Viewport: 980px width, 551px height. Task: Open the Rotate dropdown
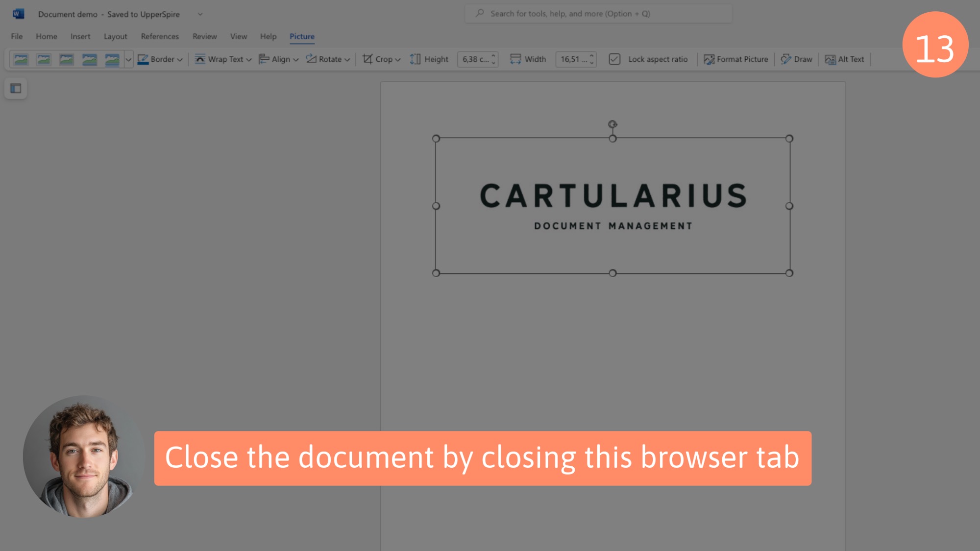coord(328,59)
